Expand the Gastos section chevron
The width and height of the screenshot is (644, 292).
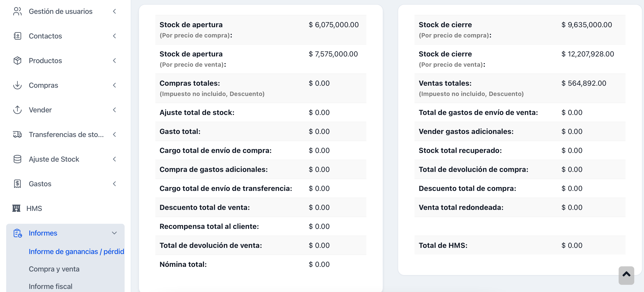click(x=115, y=184)
